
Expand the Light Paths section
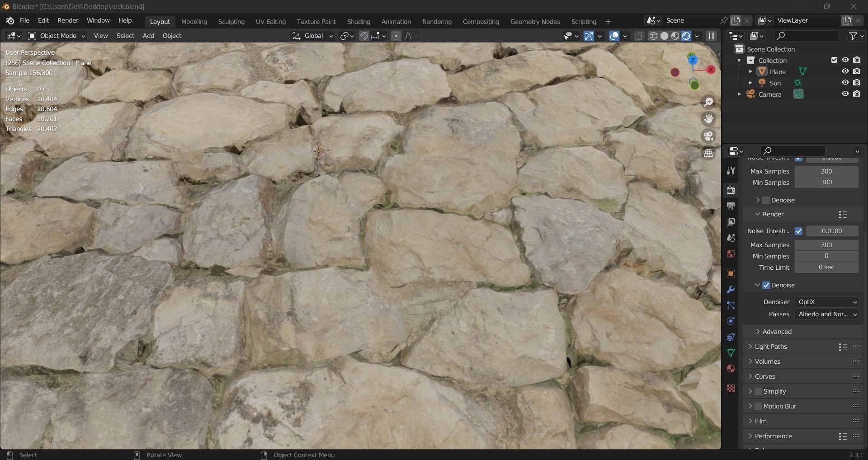(771, 347)
